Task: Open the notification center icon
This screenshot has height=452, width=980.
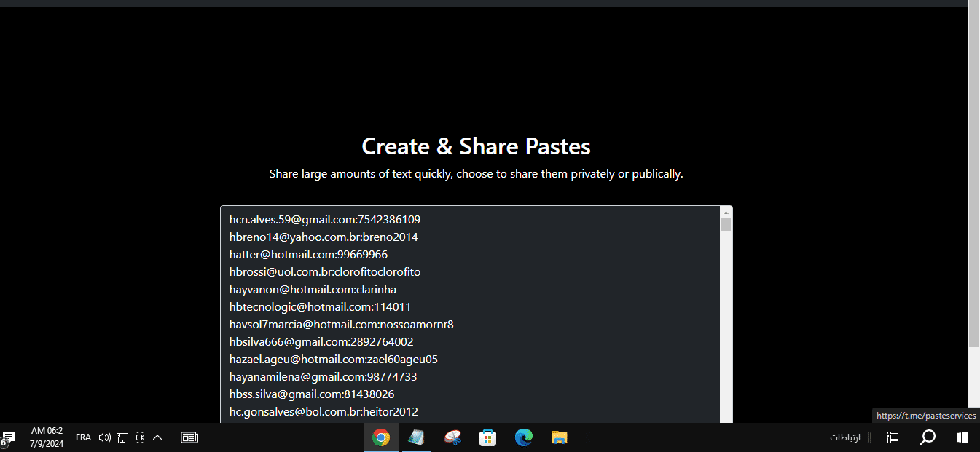Action: click(x=8, y=437)
